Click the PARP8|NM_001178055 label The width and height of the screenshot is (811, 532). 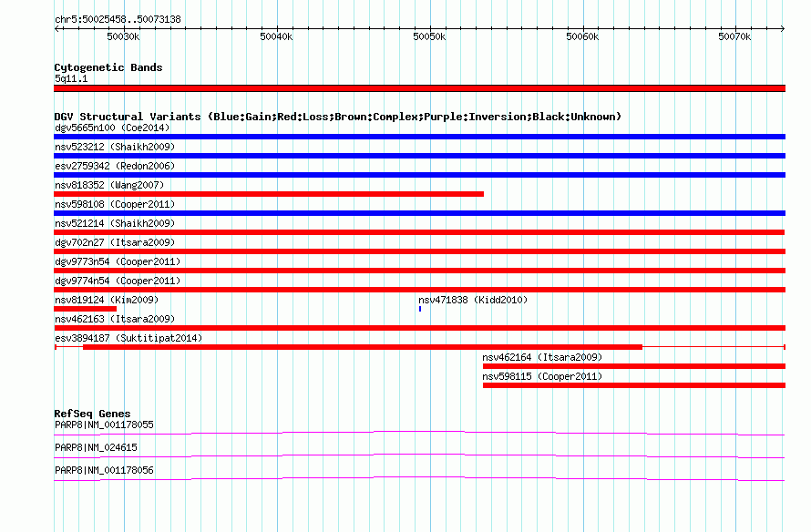tap(104, 425)
